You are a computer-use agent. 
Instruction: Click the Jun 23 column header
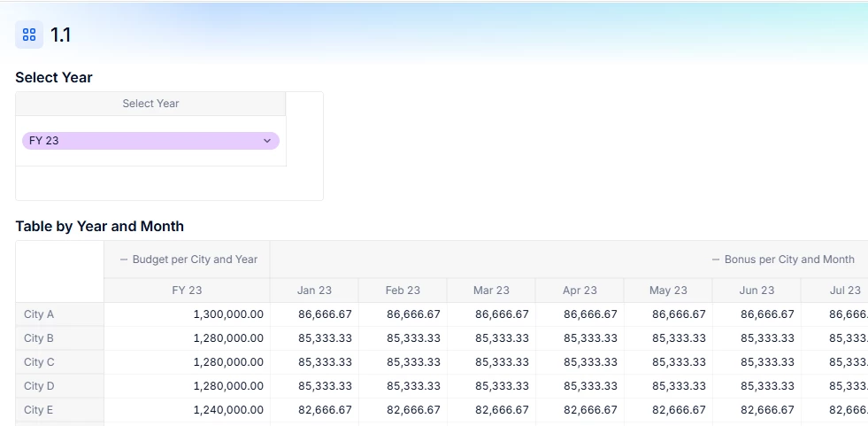[757, 290]
